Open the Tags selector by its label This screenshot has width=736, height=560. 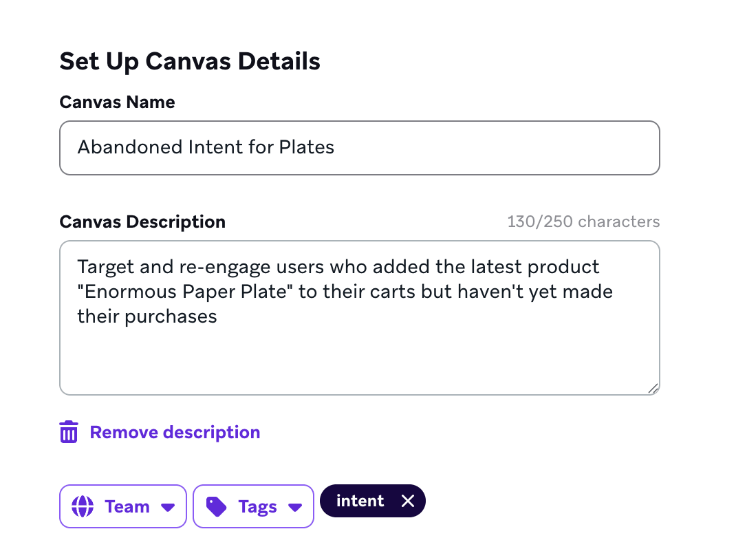coord(257,507)
